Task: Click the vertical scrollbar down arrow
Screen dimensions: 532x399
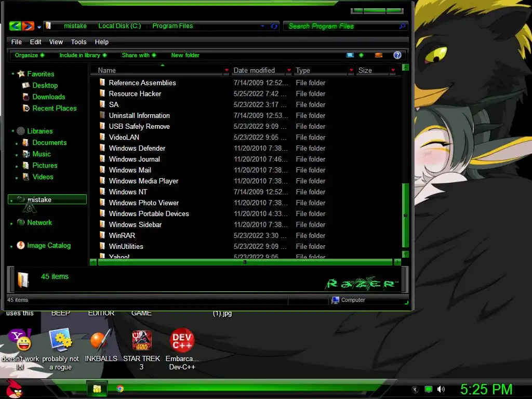Action: click(x=405, y=254)
